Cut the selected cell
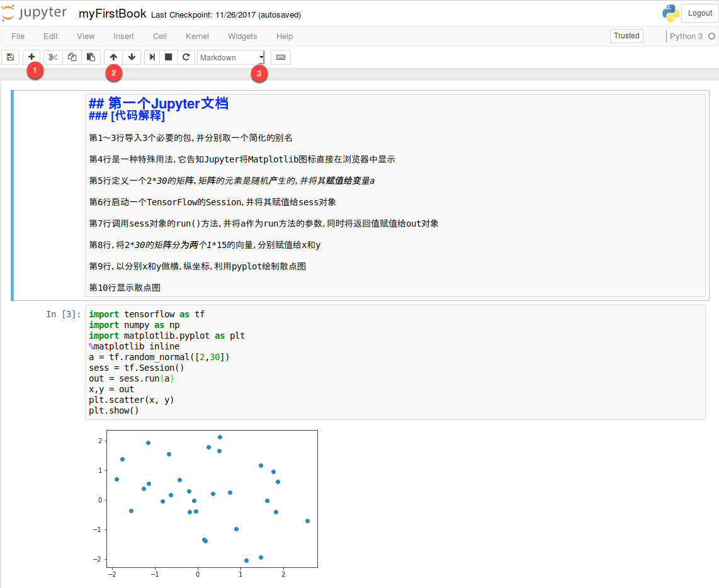This screenshot has height=588, width=719. 52,57
